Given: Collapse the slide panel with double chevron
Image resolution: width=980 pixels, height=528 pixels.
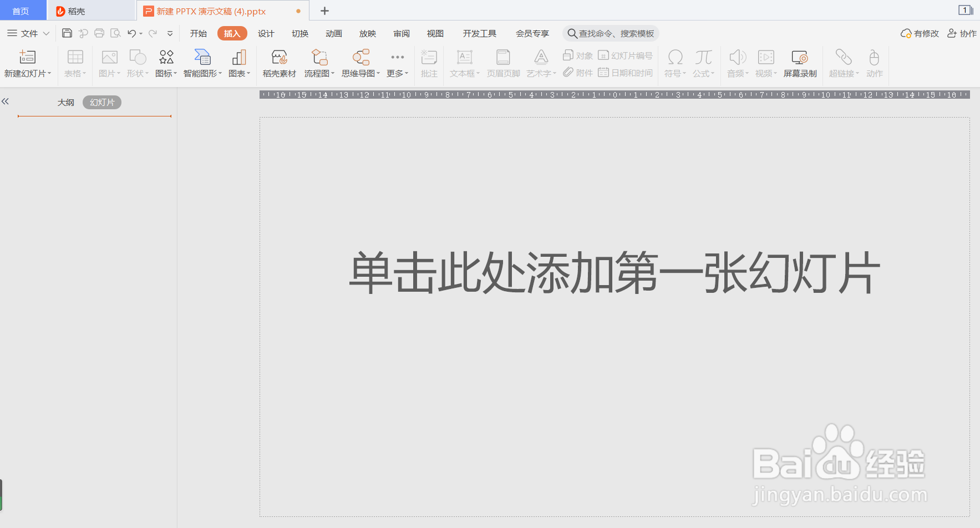Looking at the screenshot, I should tap(5, 101).
